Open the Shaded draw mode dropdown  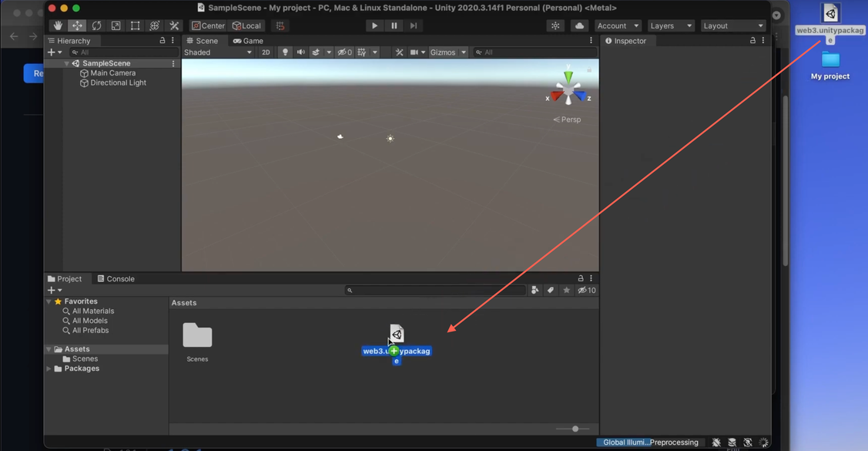click(217, 52)
